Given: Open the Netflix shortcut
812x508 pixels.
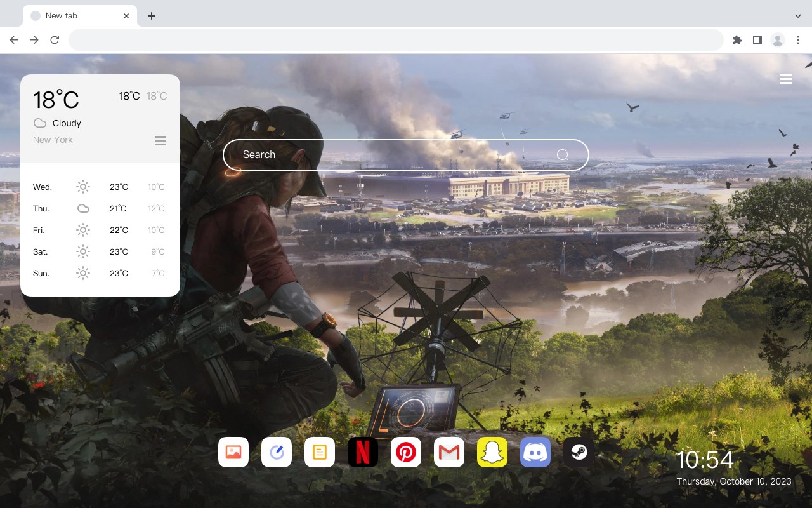Looking at the screenshot, I should [363, 452].
